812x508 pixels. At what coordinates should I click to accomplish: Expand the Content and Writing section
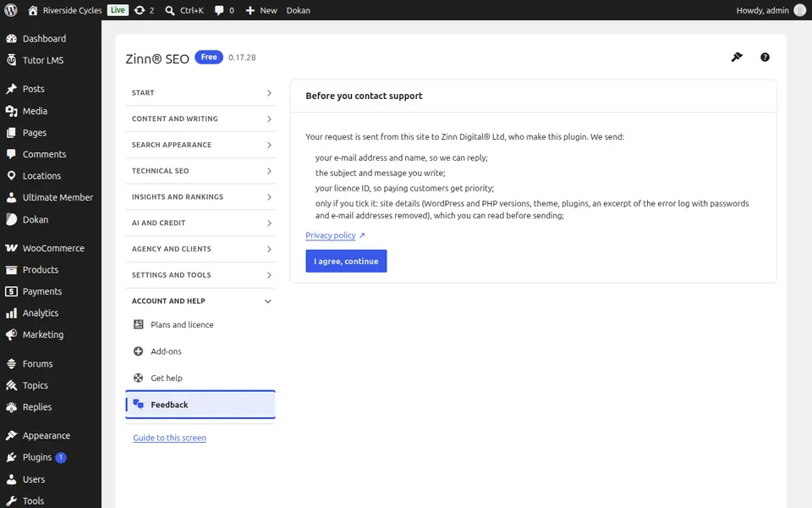click(200, 119)
